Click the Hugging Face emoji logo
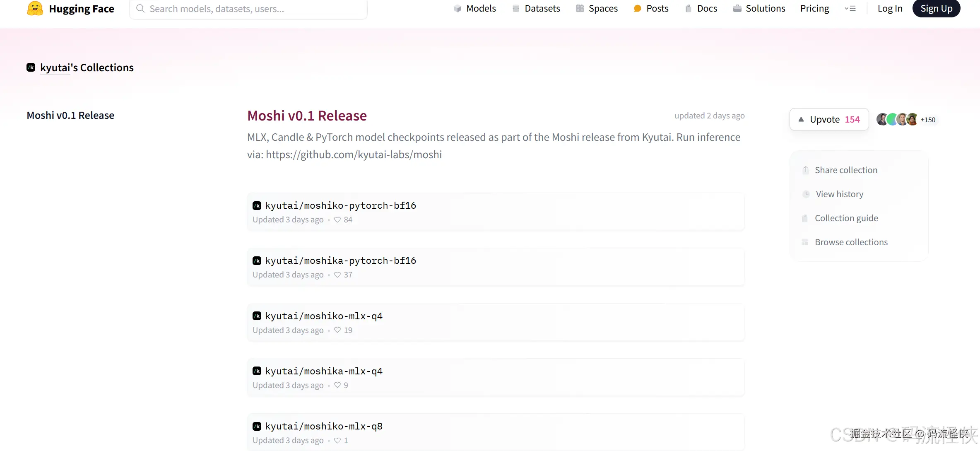This screenshot has height=451, width=980. click(x=35, y=9)
